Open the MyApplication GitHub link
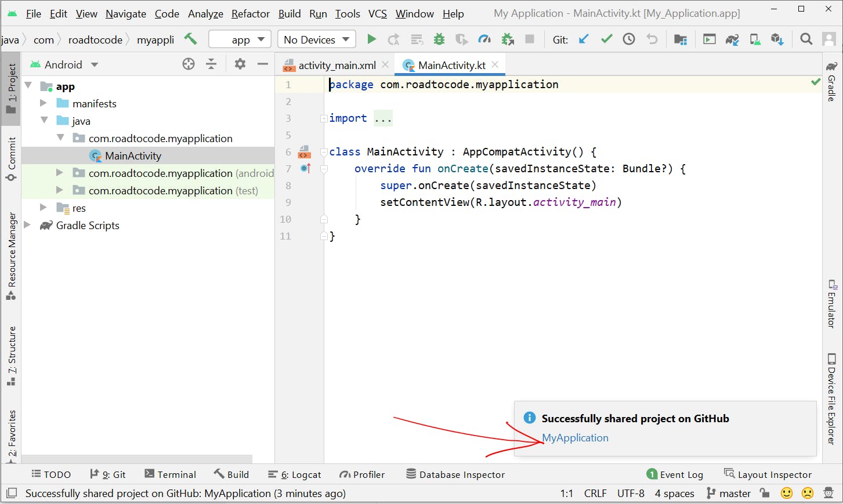 click(x=575, y=438)
